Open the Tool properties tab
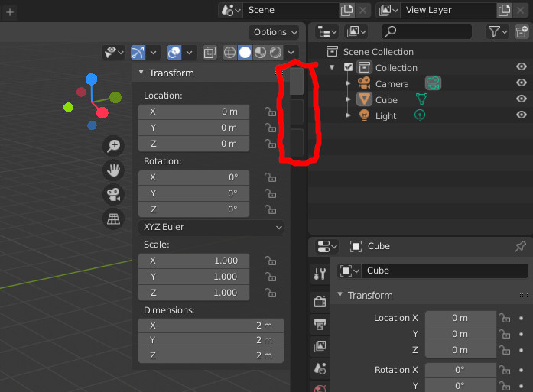Screen dimensions: 533x392 pyautogui.click(x=320, y=274)
